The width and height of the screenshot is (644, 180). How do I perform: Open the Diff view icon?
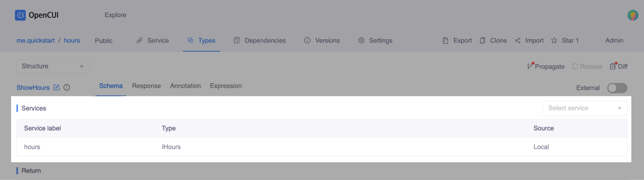click(613, 66)
